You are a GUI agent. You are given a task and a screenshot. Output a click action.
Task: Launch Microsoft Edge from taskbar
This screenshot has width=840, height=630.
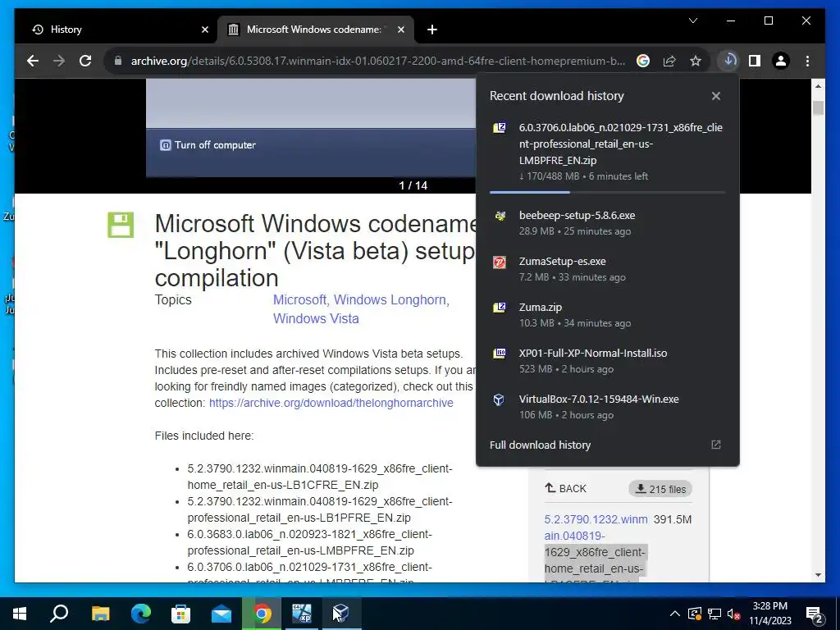(x=141, y=614)
